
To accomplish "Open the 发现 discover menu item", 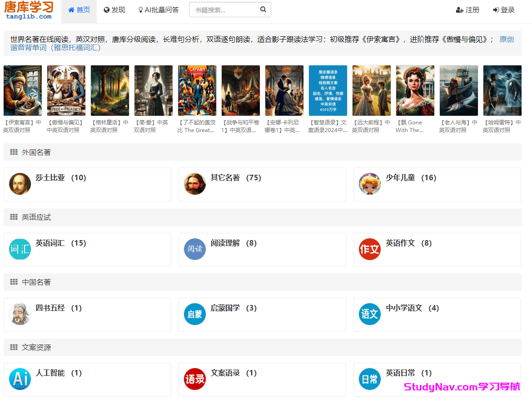I will click(114, 10).
